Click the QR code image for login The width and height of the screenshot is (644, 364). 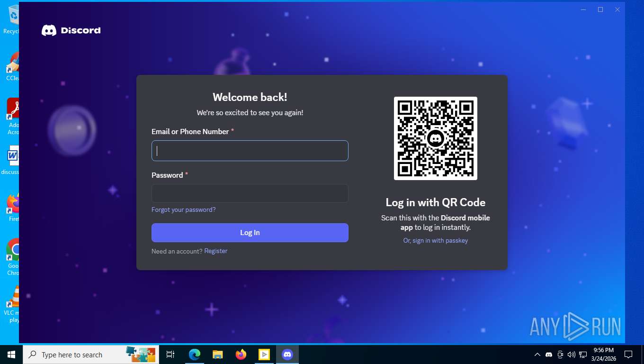tap(436, 138)
